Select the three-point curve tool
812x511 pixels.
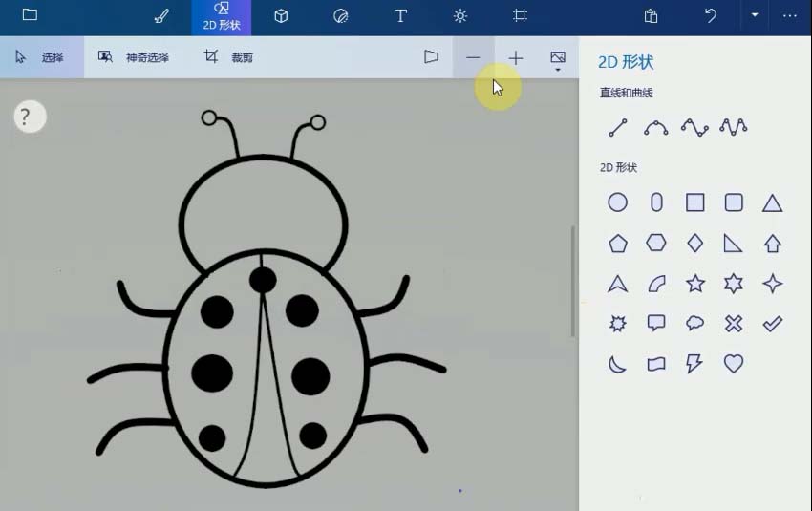coord(656,127)
